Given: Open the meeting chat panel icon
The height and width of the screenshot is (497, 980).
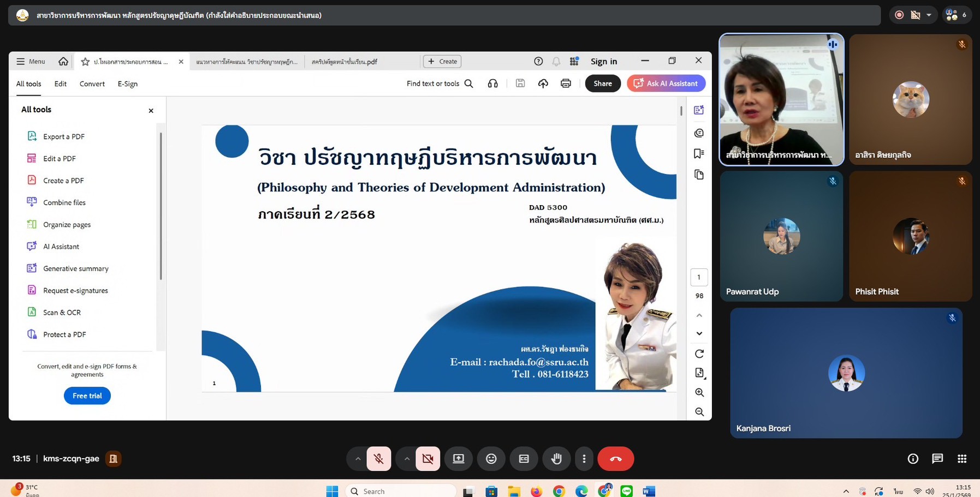Looking at the screenshot, I should click(937, 459).
